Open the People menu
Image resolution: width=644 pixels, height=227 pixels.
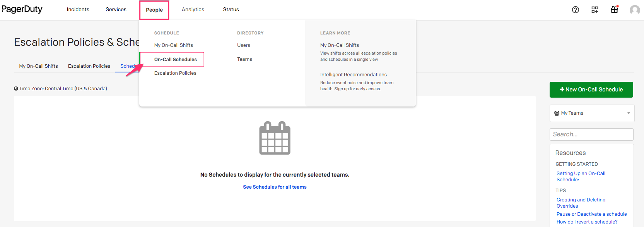pyautogui.click(x=154, y=10)
